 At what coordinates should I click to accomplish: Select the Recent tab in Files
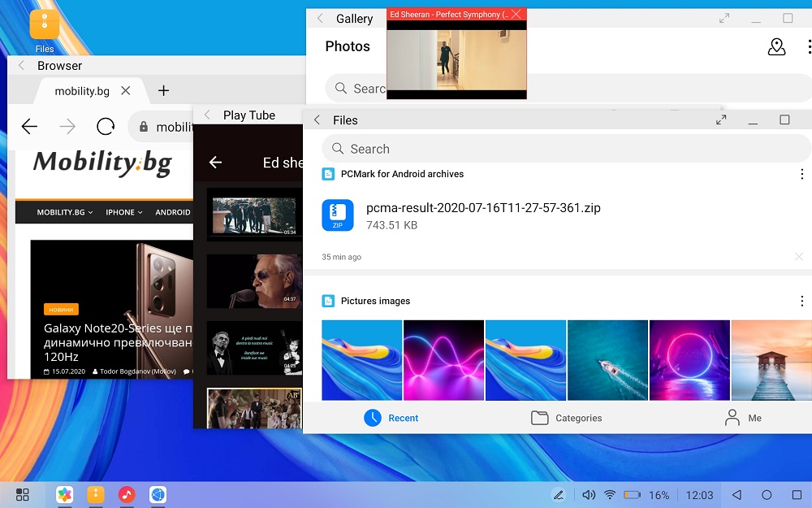point(391,418)
